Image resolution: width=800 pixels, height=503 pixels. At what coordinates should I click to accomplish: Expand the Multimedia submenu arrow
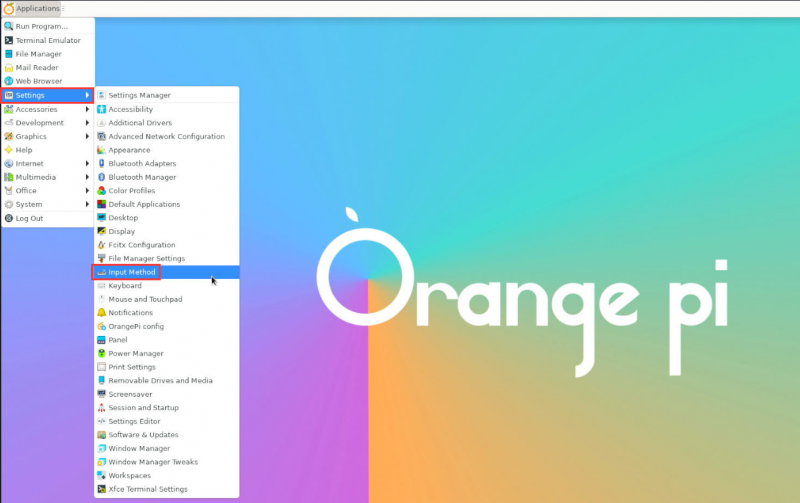(x=88, y=177)
